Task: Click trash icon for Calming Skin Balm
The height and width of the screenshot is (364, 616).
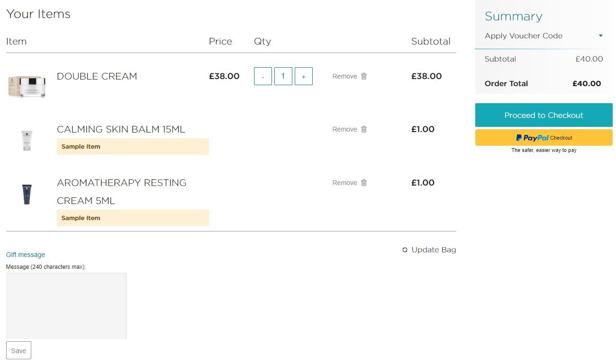Action: click(364, 129)
